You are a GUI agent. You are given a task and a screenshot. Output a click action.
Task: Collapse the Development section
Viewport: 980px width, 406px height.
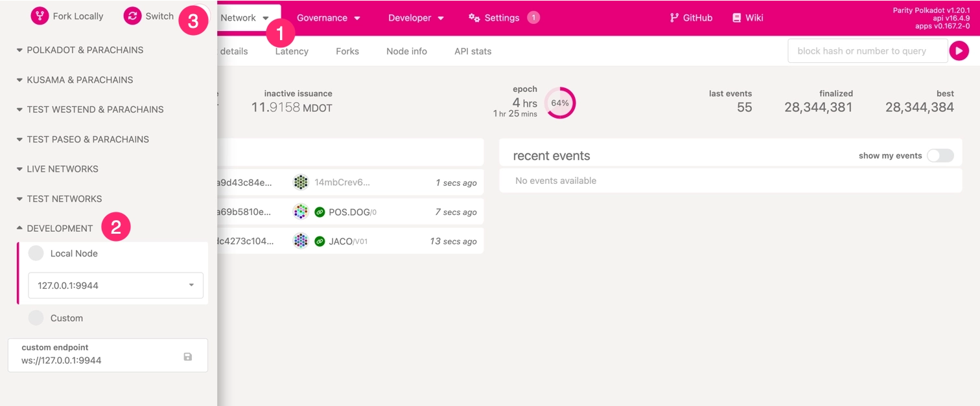[x=59, y=229]
